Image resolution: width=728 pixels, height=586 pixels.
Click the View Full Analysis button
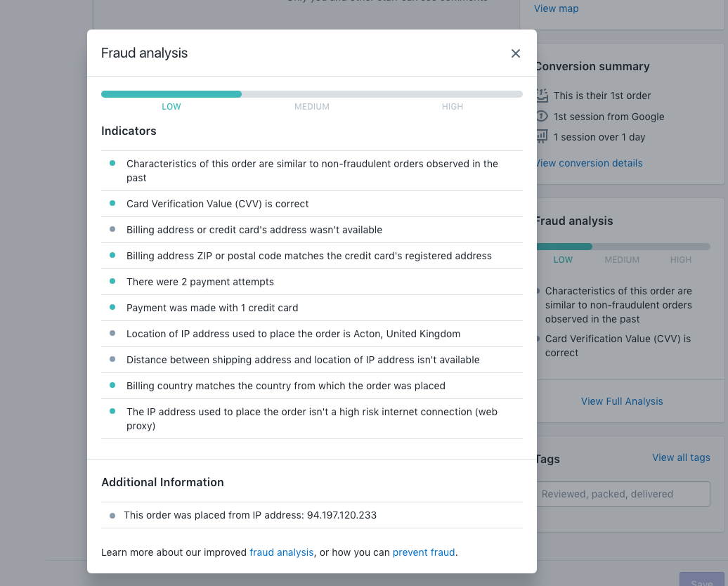[622, 401]
